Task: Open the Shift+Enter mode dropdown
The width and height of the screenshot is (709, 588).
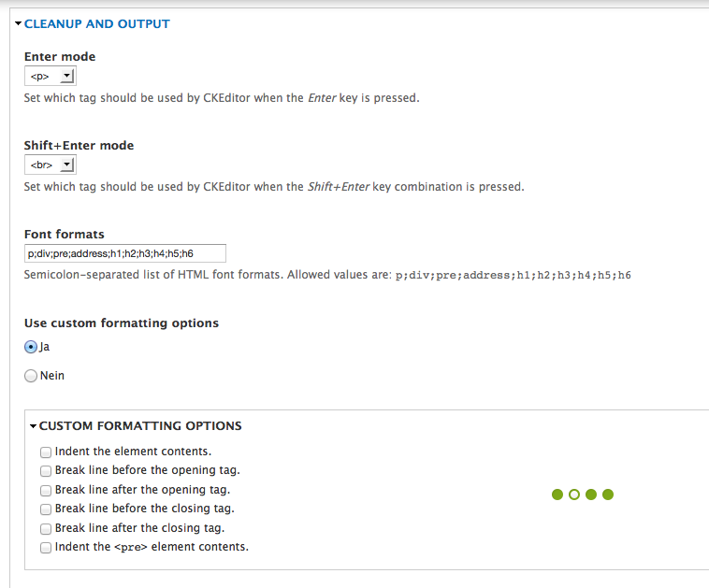Action: click(50, 165)
